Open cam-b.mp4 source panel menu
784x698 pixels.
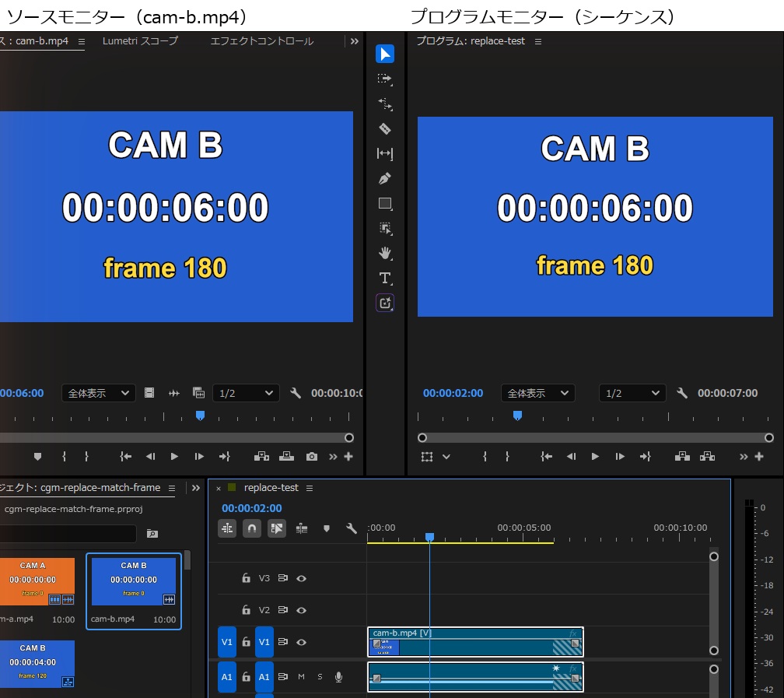click(82, 41)
